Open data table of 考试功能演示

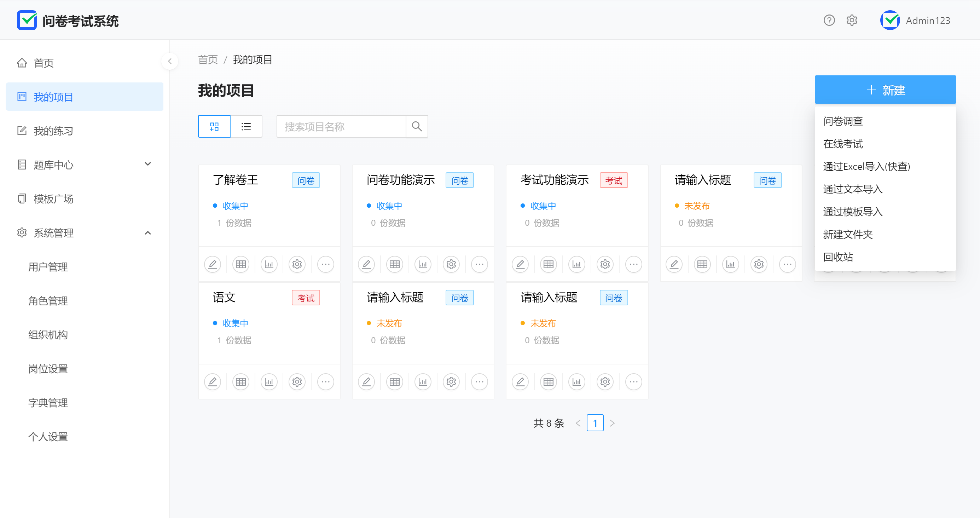[x=548, y=264]
